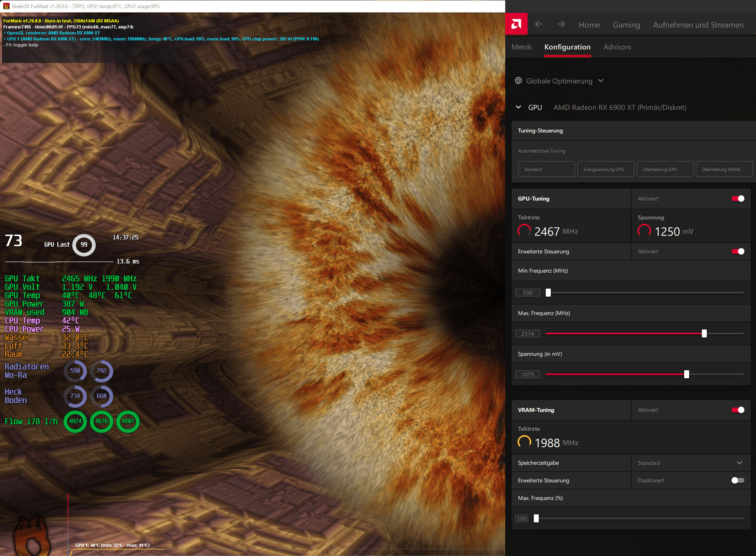Click the green pump gauge 4676
This screenshot has height=556, width=756.
(x=102, y=422)
